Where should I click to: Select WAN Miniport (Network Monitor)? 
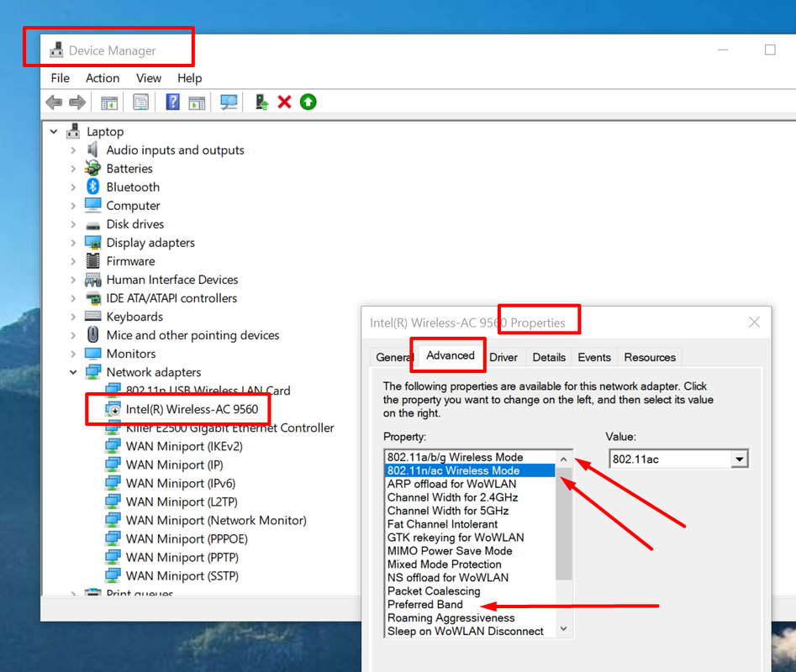pos(216,520)
